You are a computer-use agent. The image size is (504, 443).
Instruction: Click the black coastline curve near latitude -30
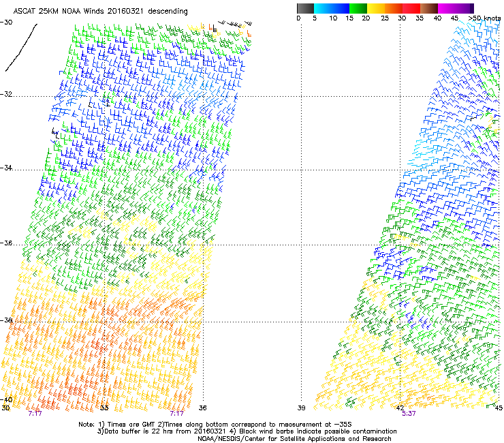click(21, 47)
